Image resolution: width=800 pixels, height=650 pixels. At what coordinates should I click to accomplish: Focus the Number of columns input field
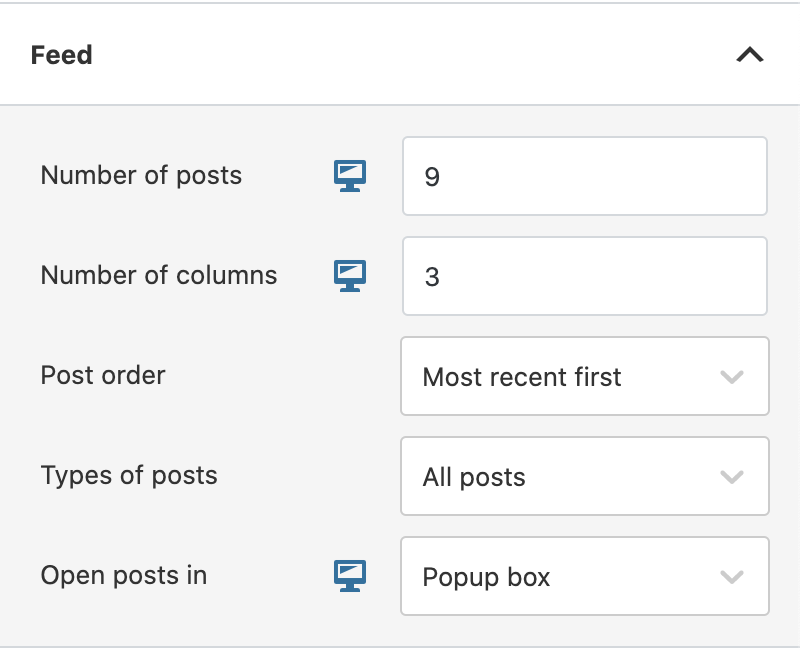(x=585, y=276)
